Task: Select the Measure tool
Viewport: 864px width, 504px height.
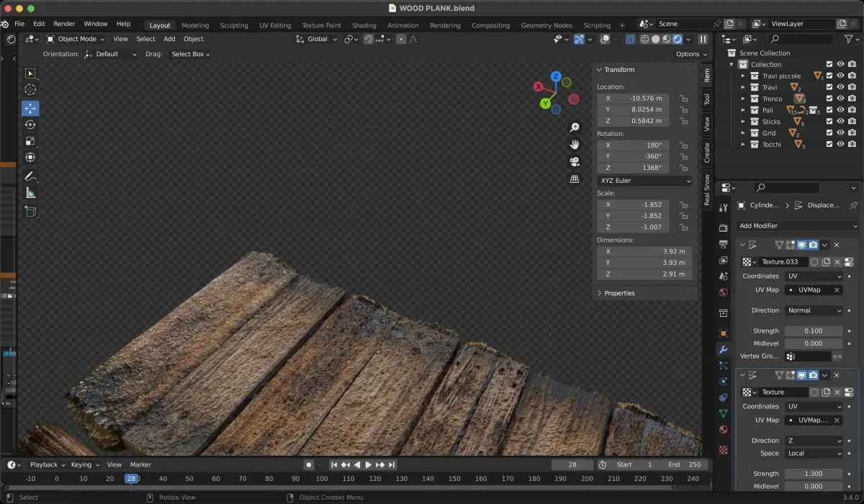Action: 30,193
